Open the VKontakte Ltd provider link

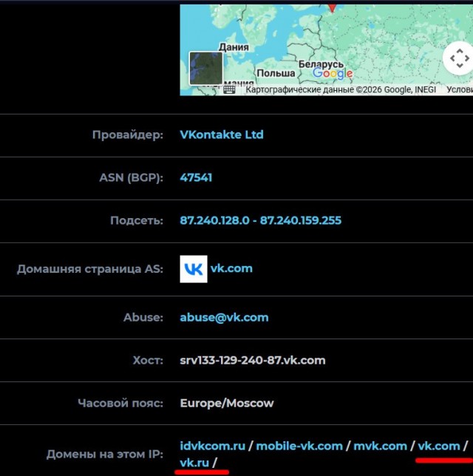(222, 135)
